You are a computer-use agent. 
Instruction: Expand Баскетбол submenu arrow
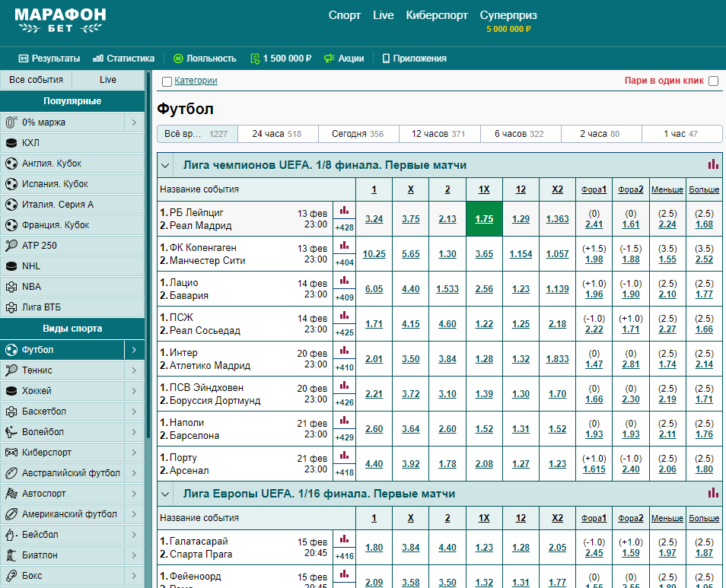[x=134, y=412]
